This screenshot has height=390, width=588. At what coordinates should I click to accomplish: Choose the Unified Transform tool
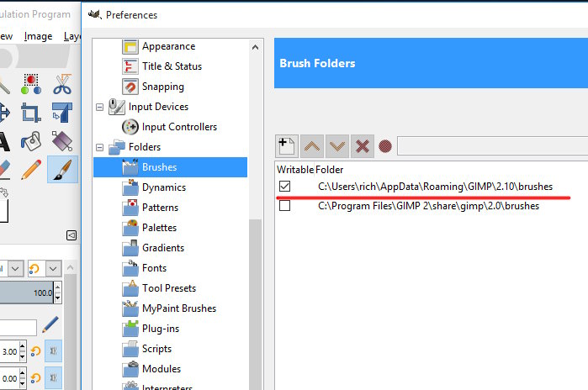(x=62, y=113)
